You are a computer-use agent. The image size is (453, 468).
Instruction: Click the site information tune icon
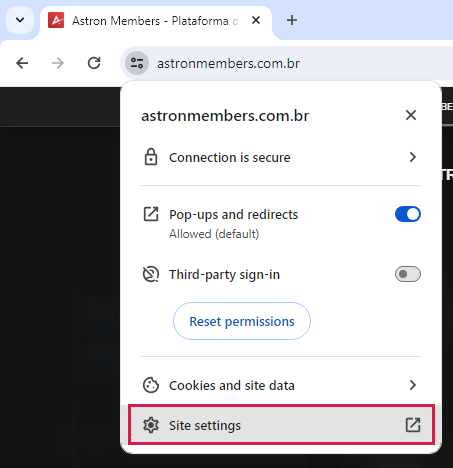(x=137, y=63)
